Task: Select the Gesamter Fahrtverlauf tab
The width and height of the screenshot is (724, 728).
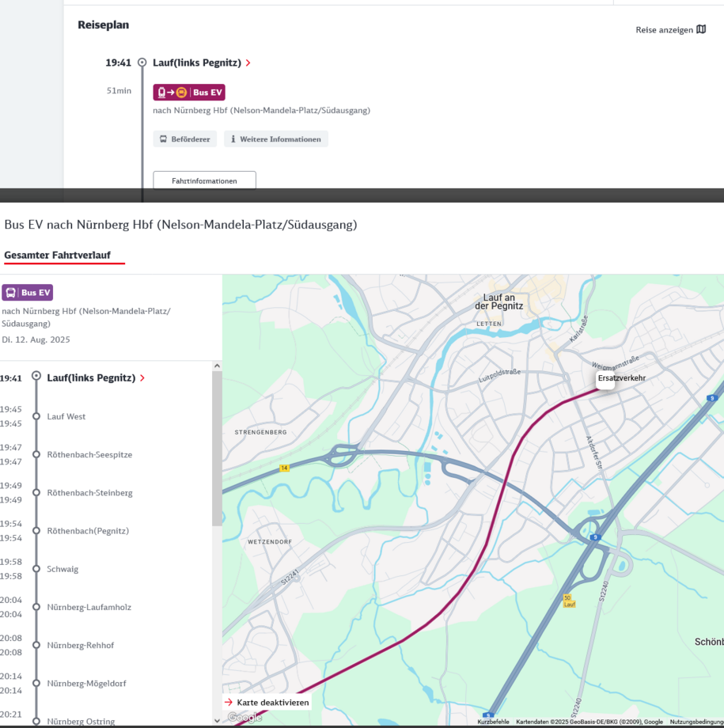Action: point(57,256)
